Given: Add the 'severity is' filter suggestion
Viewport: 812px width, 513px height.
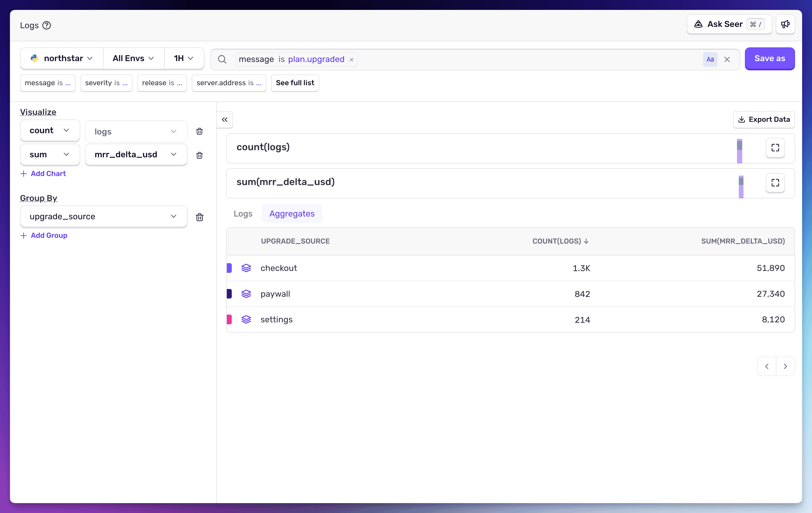Looking at the screenshot, I should point(106,83).
